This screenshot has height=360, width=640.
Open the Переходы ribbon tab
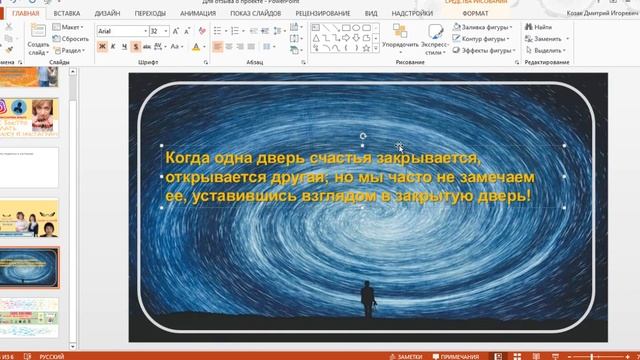150,13
